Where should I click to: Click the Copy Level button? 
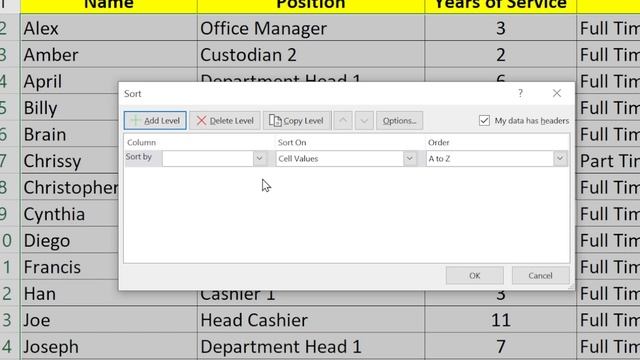click(x=297, y=120)
